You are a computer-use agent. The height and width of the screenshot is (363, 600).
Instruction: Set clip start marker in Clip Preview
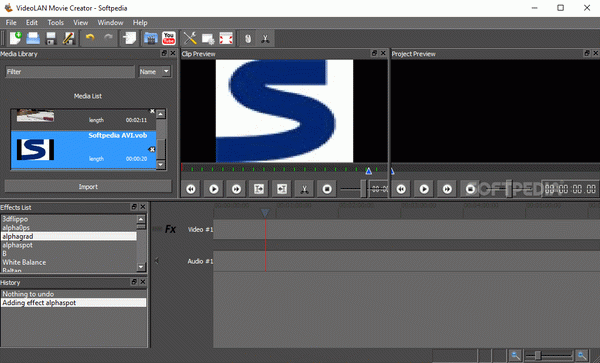point(259,189)
